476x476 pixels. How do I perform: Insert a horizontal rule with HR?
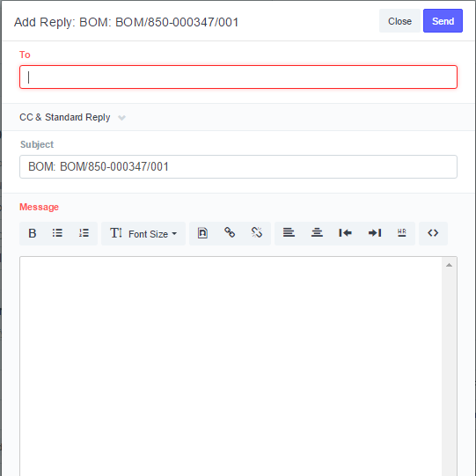click(x=401, y=233)
